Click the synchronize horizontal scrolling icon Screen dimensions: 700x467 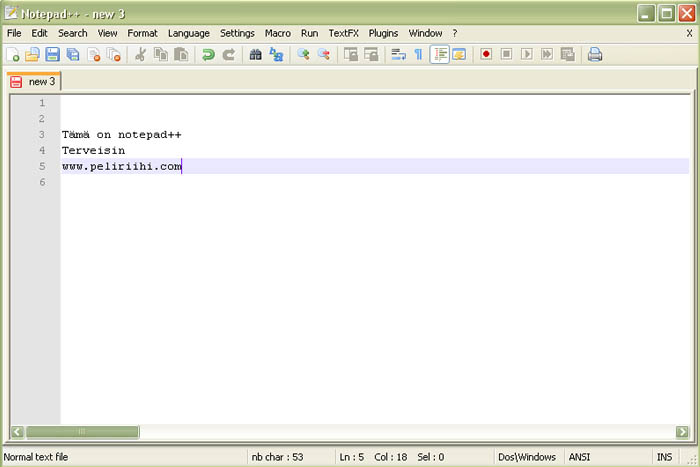(371, 54)
